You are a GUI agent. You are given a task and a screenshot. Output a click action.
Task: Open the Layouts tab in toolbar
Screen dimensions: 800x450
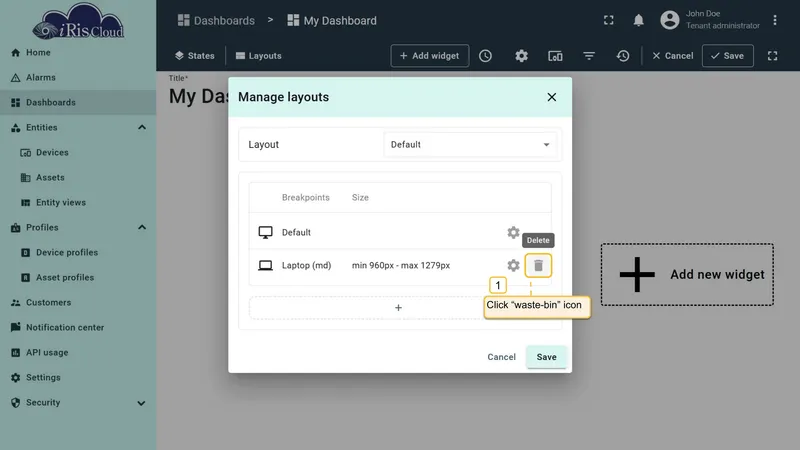tap(259, 56)
